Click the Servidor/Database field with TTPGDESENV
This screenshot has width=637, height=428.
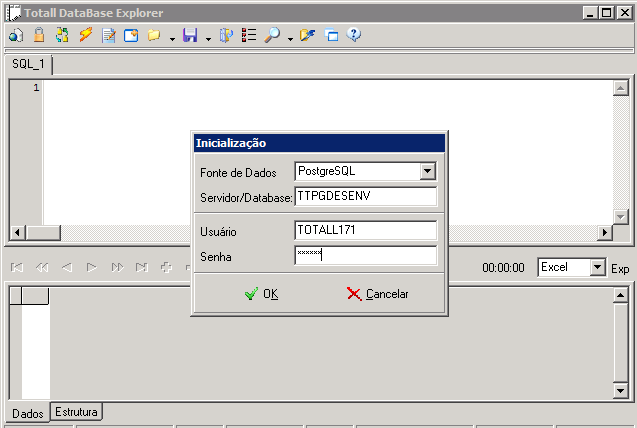365,196
